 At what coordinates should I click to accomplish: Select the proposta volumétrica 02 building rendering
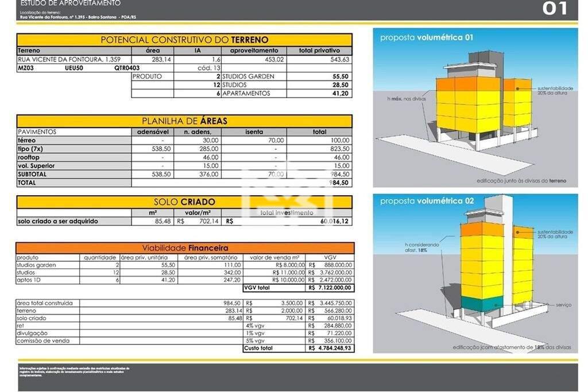pos(475,273)
